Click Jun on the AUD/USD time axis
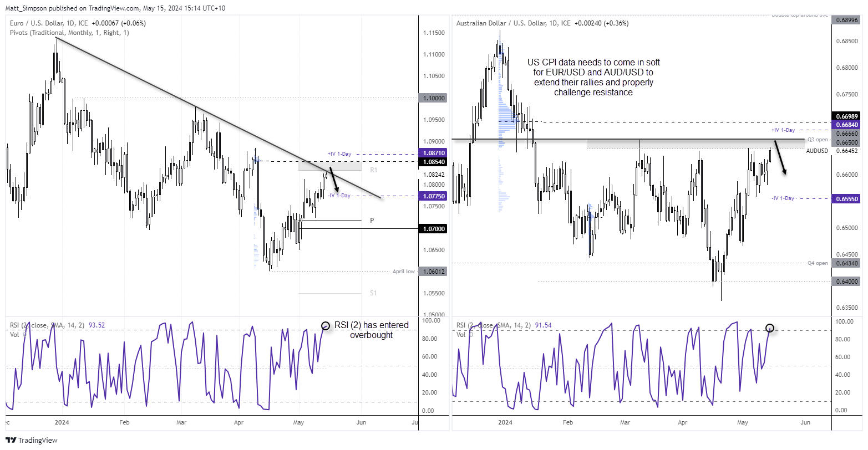Screen dimensions: 868x450 point(805,422)
